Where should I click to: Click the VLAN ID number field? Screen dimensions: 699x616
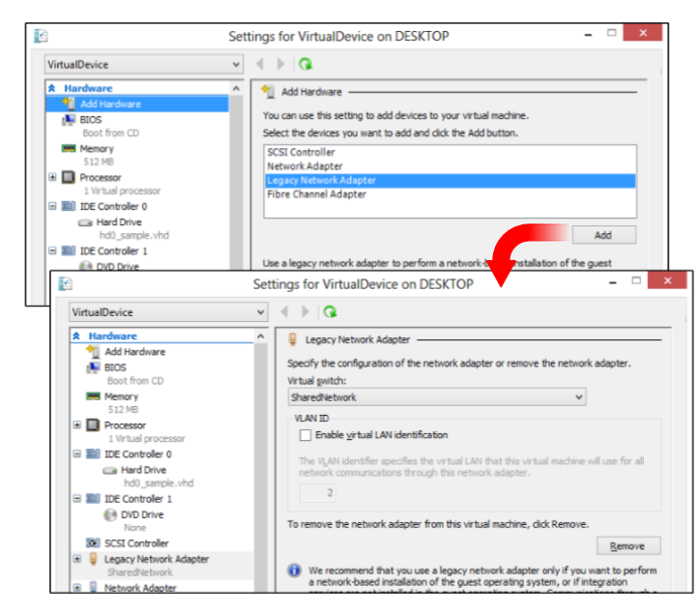point(317,493)
